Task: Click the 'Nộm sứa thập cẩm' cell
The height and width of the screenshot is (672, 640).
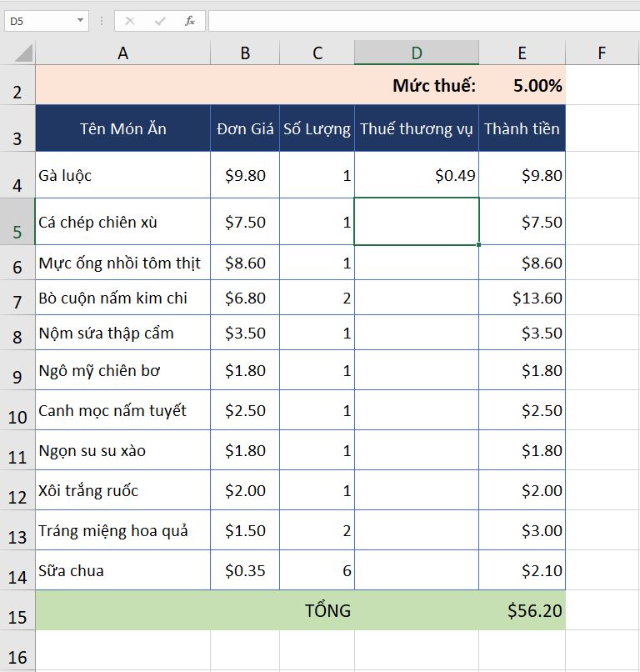Action: [x=123, y=333]
